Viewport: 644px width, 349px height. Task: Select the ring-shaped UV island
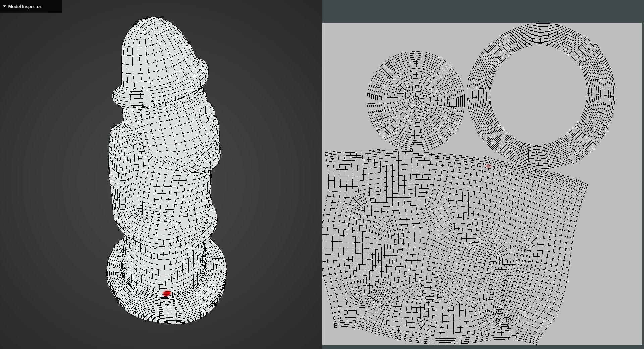click(x=541, y=96)
